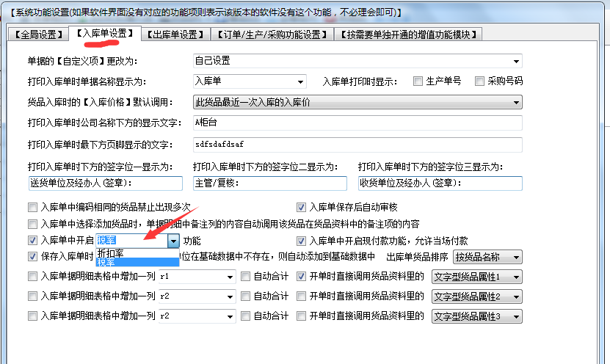Open the 入库单 document name dropdown
Image resolution: width=610 pixels, height=364 pixels.
pos(300,81)
